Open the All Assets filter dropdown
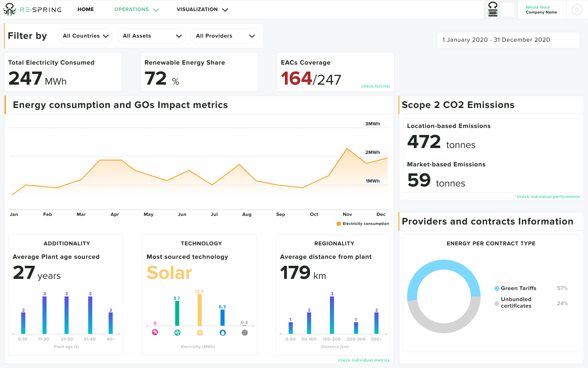The height and width of the screenshot is (368, 588). [151, 36]
